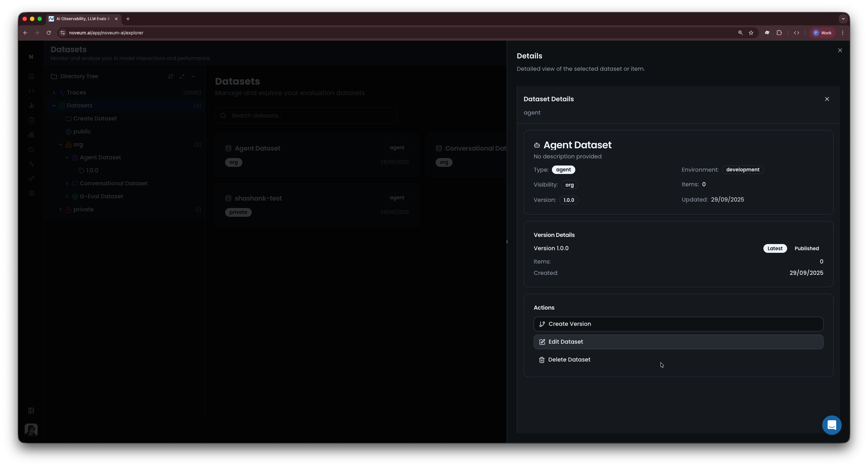868x467 pixels.
Task: Open the chat support widget
Action: pyautogui.click(x=831, y=425)
